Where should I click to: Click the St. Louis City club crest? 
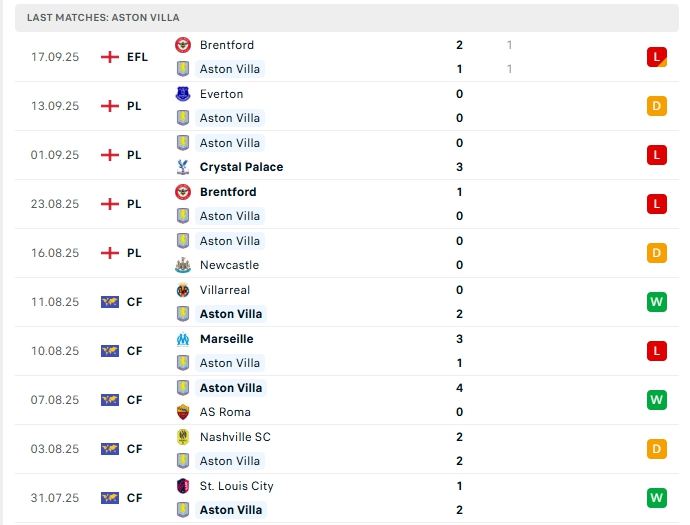183,486
